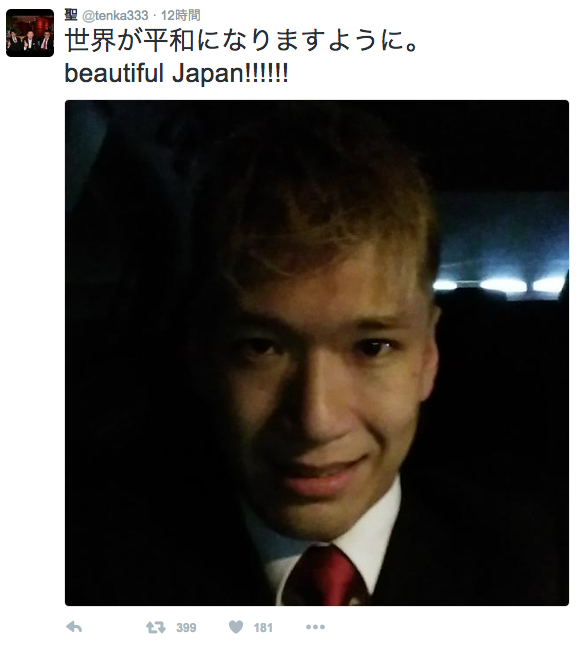Click the word 平和 in the tweet

click(x=168, y=41)
